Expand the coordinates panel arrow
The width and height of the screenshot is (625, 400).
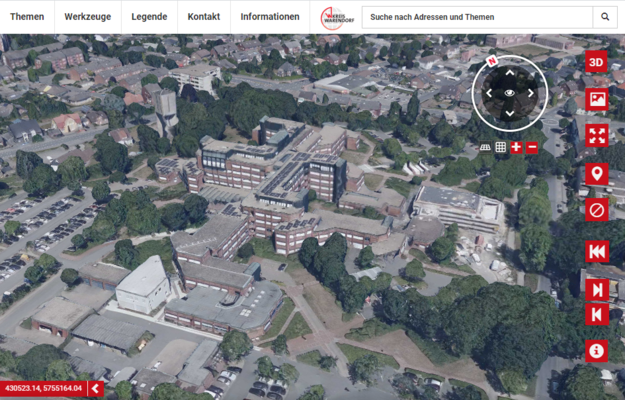[x=95, y=388]
